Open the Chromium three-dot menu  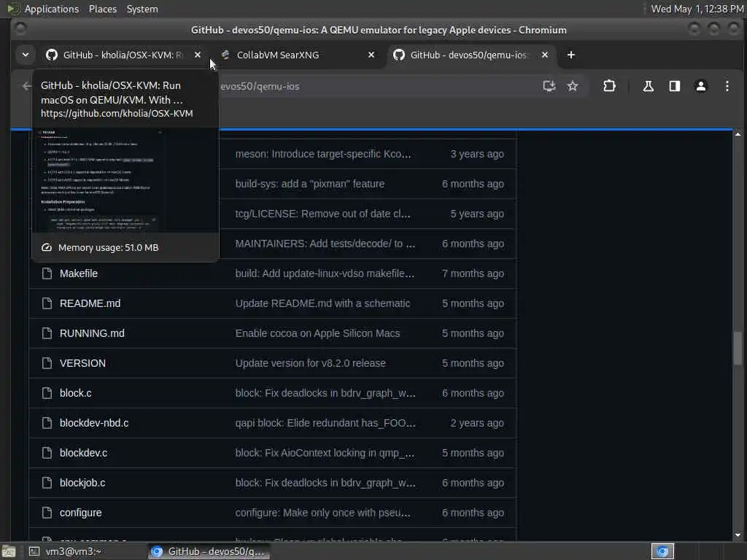click(727, 86)
